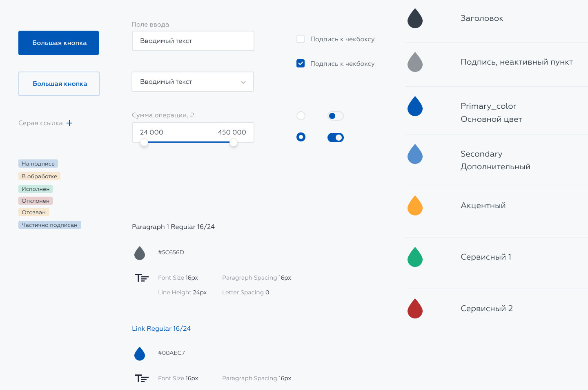Click the typography icon under Paragraph 1

(x=142, y=278)
